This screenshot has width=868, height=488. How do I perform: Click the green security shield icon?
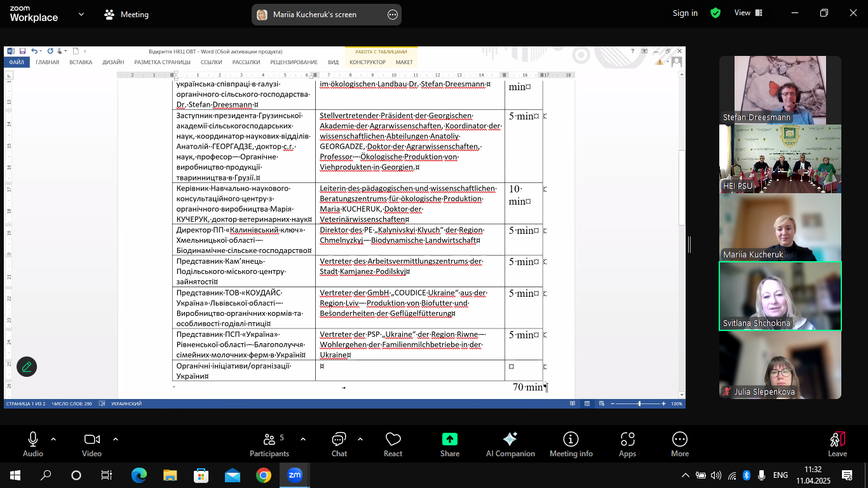(715, 13)
